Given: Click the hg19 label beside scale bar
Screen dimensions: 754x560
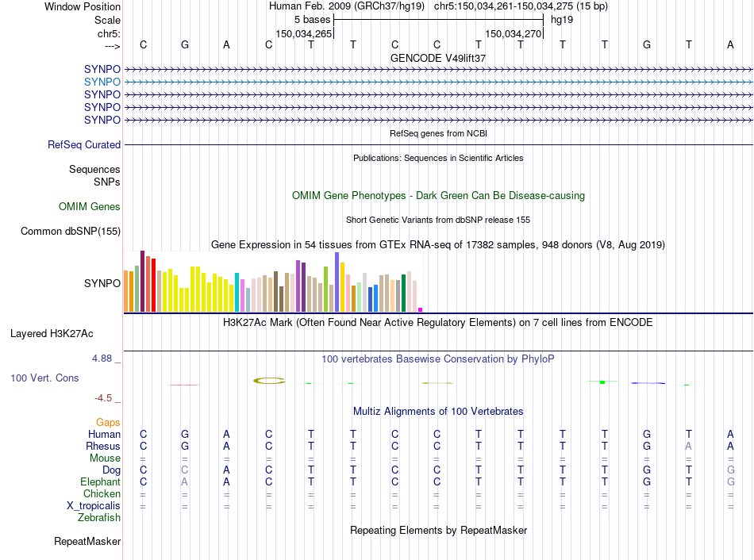Looking at the screenshot, I should coord(562,20).
